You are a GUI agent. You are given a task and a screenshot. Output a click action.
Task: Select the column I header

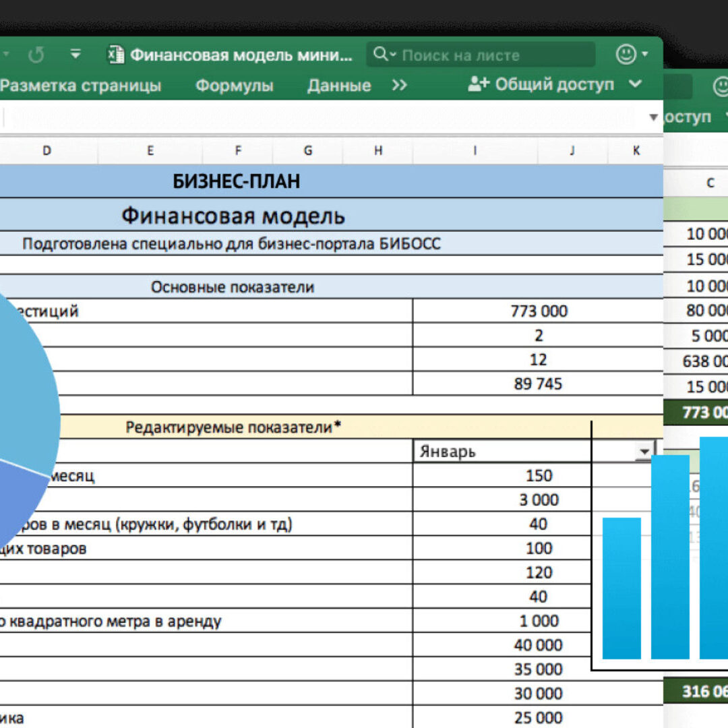pyautogui.click(x=475, y=151)
